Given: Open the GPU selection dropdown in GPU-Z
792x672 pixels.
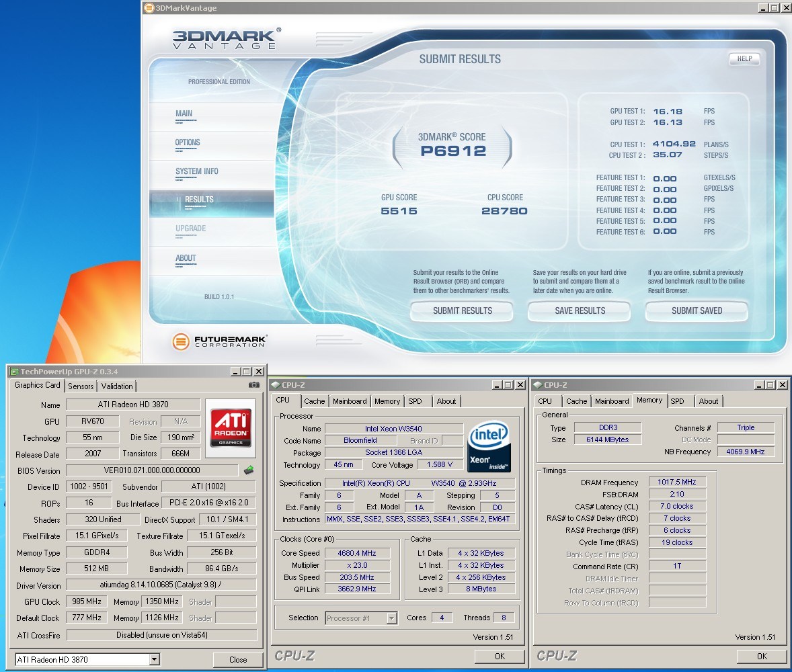Looking at the screenshot, I should coord(155,659).
